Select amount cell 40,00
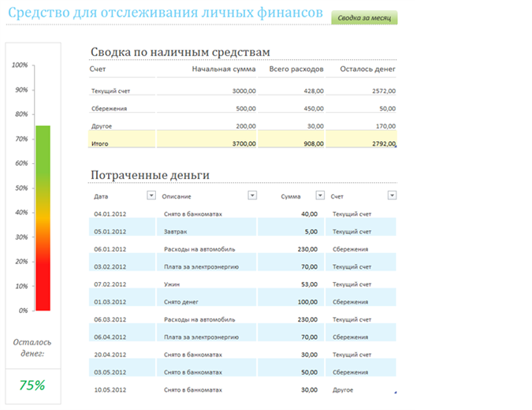532x410 pixels. [309, 214]
